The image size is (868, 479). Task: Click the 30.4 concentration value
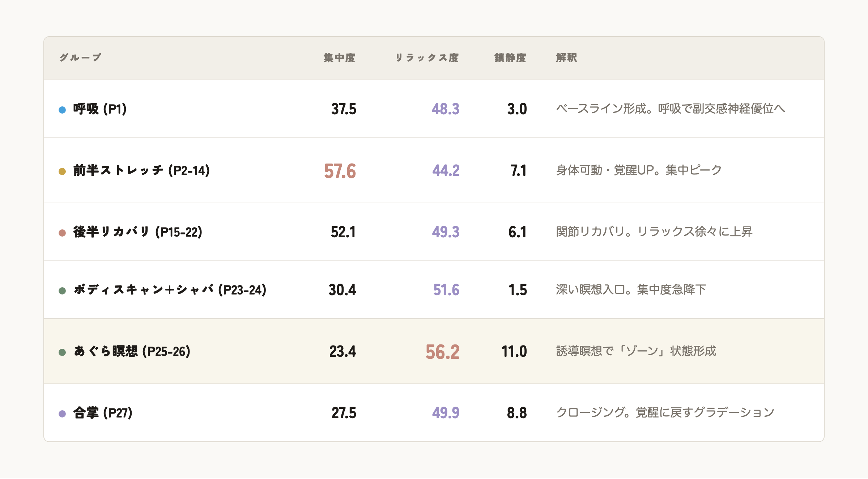(342, 290)
